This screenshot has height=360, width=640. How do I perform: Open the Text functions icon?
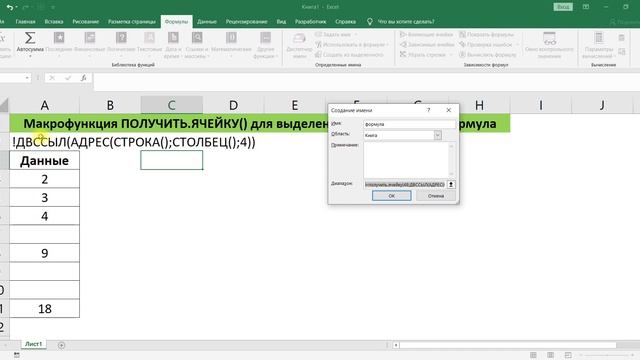coord(149,38)
